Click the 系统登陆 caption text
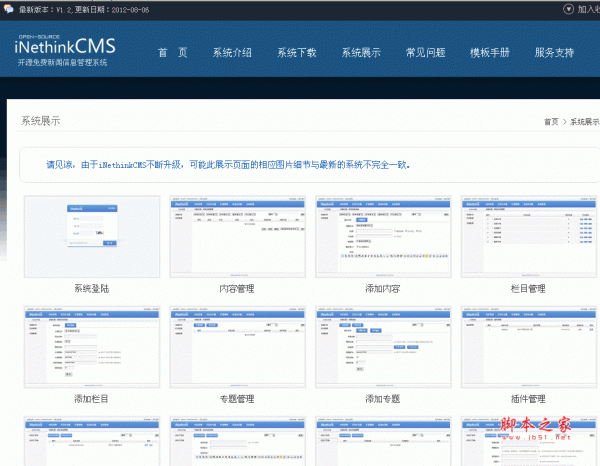 pos(91,288)
